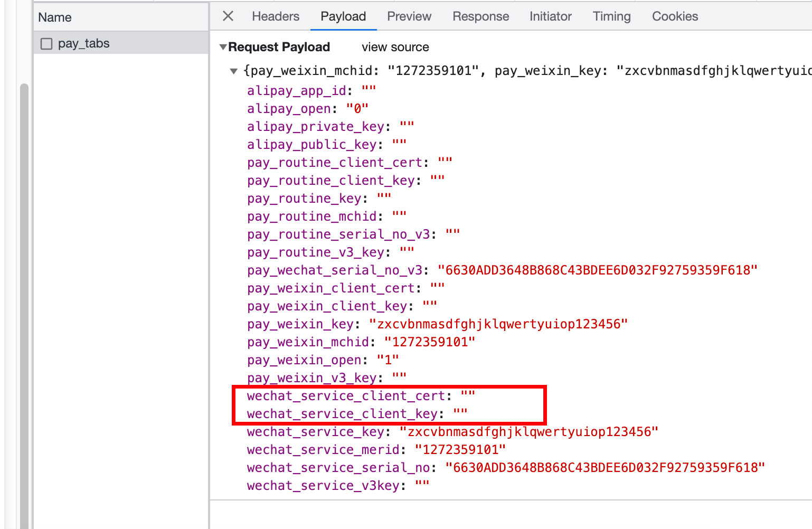Select the pay_routine_key entry
The height and width of the screenshot is (529, 812).
319,198
